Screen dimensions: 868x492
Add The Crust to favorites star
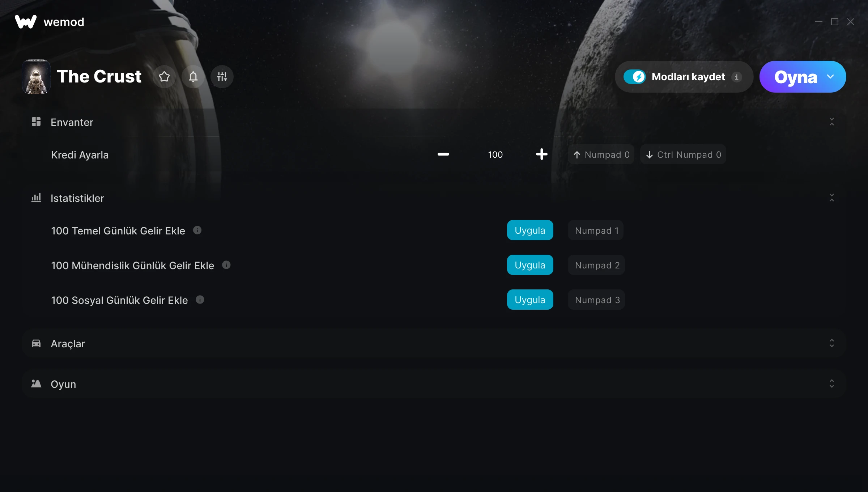(164, 77)
